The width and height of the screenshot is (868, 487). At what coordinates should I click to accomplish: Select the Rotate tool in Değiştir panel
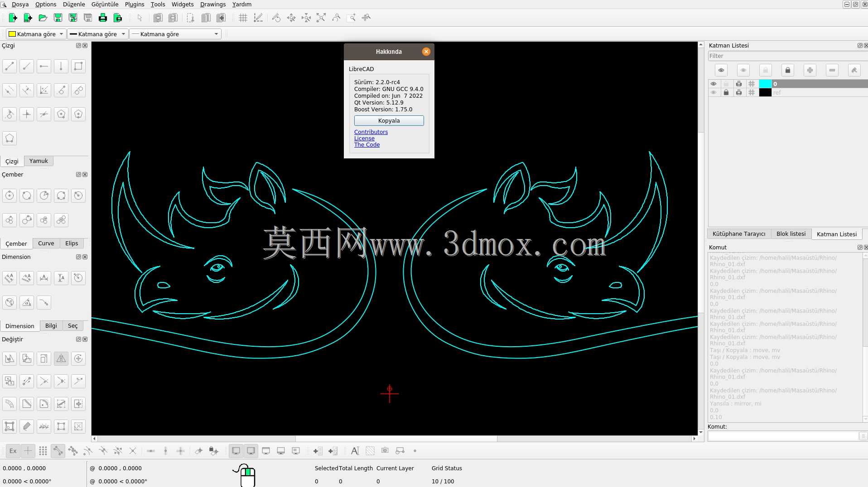(78, 358)
